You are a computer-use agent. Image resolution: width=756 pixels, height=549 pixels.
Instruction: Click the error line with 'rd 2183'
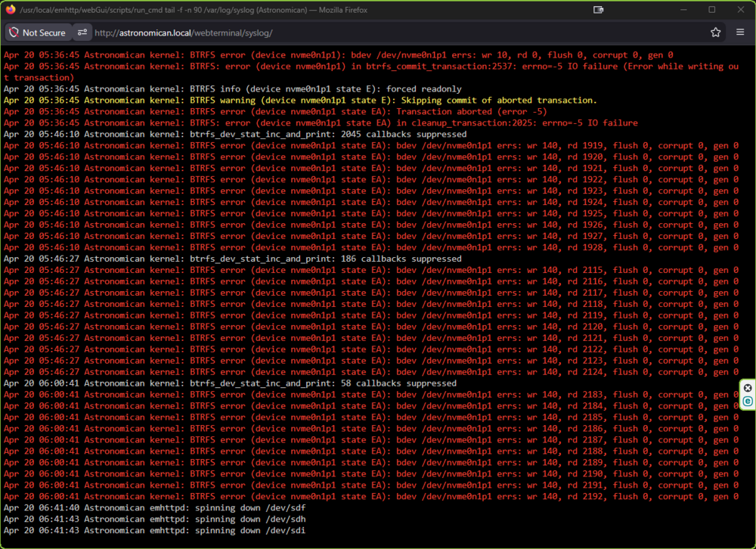[371, 395]
